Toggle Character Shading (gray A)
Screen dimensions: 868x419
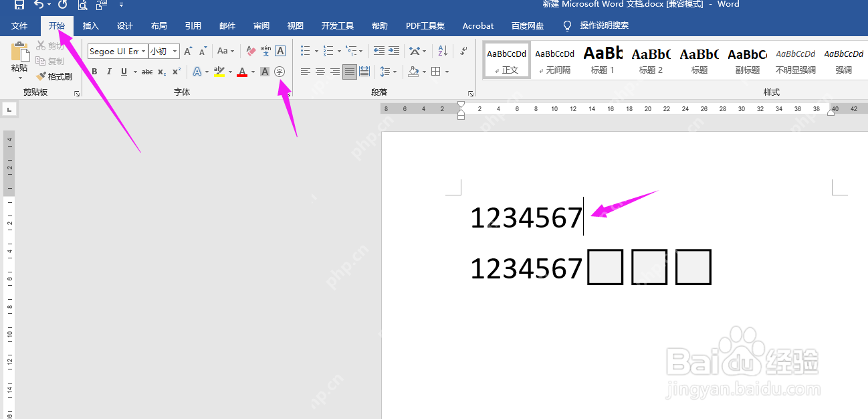[x=265, y=72]
